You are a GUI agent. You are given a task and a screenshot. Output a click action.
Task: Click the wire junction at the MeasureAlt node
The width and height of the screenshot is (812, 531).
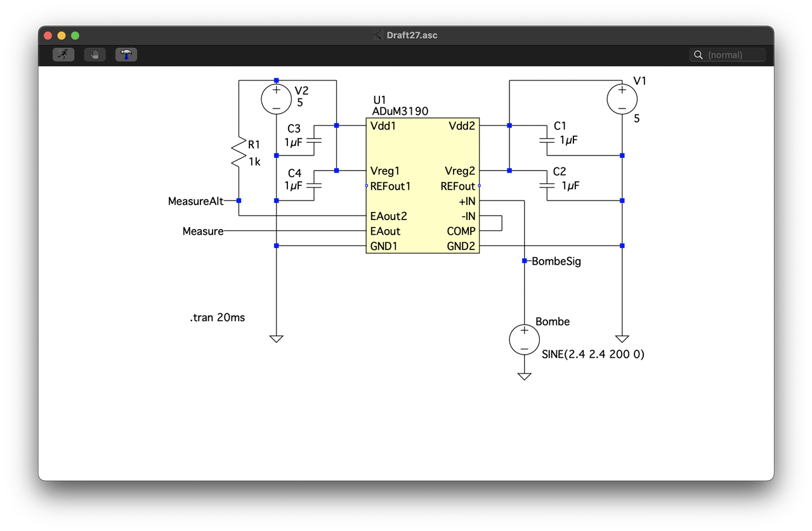(x=239, y=200)
